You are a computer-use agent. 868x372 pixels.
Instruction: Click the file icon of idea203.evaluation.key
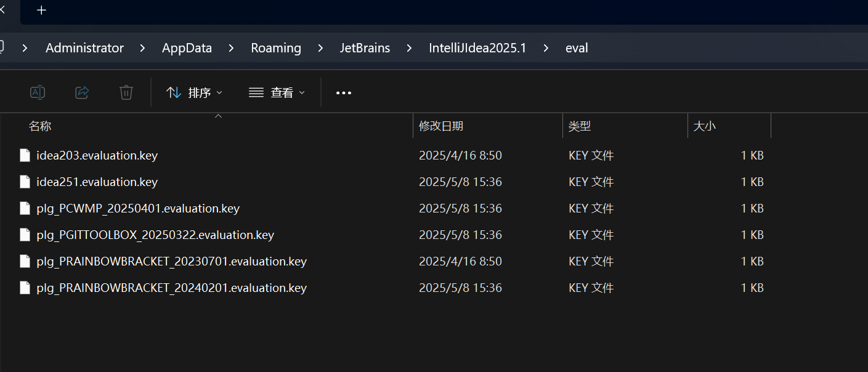coord(25,155)
